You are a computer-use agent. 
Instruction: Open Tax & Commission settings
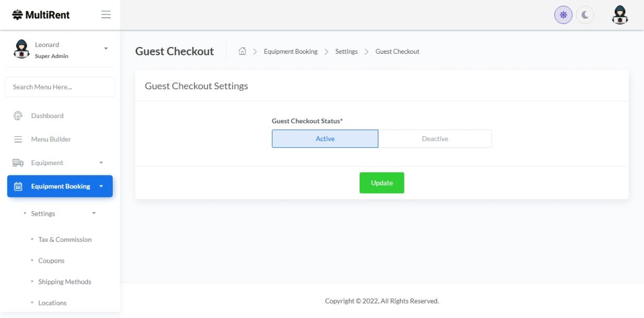tap(65, 240)
